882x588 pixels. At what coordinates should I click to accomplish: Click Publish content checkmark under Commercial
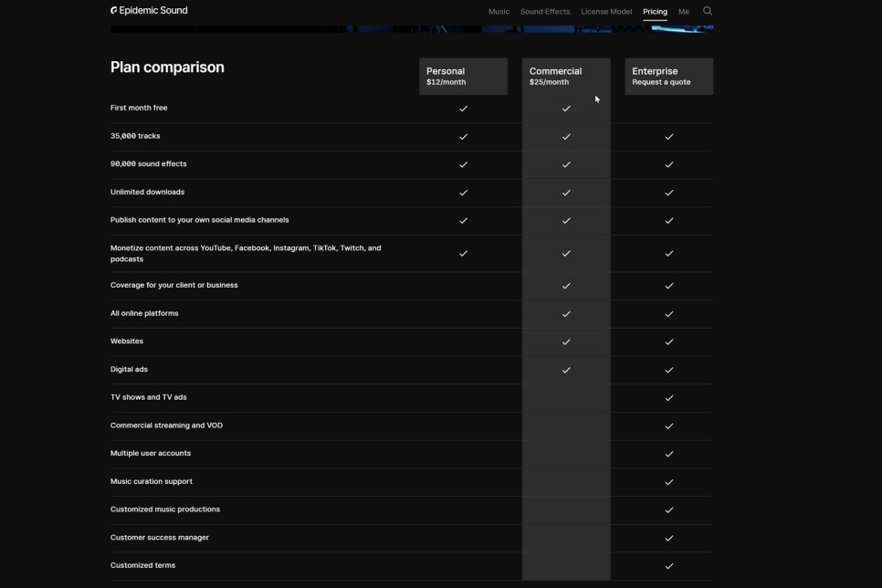click(x=566, y=221)
